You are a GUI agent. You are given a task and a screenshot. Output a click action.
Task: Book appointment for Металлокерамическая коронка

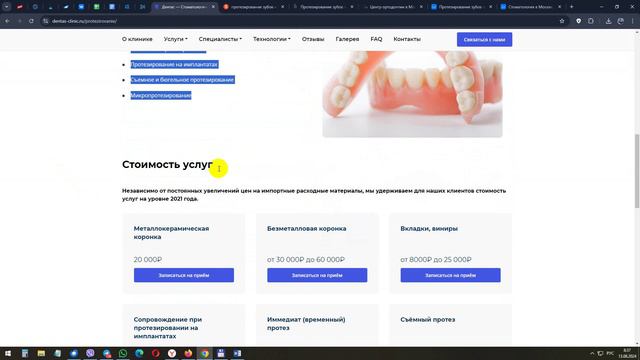184,275
